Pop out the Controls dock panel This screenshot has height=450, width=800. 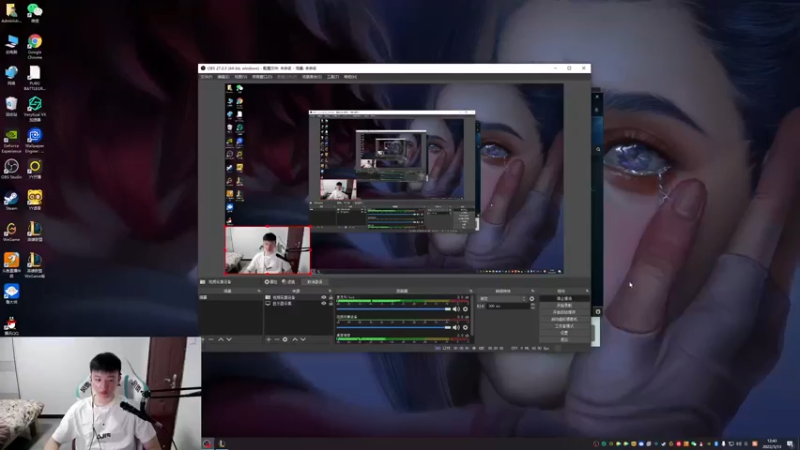(587, 291)
